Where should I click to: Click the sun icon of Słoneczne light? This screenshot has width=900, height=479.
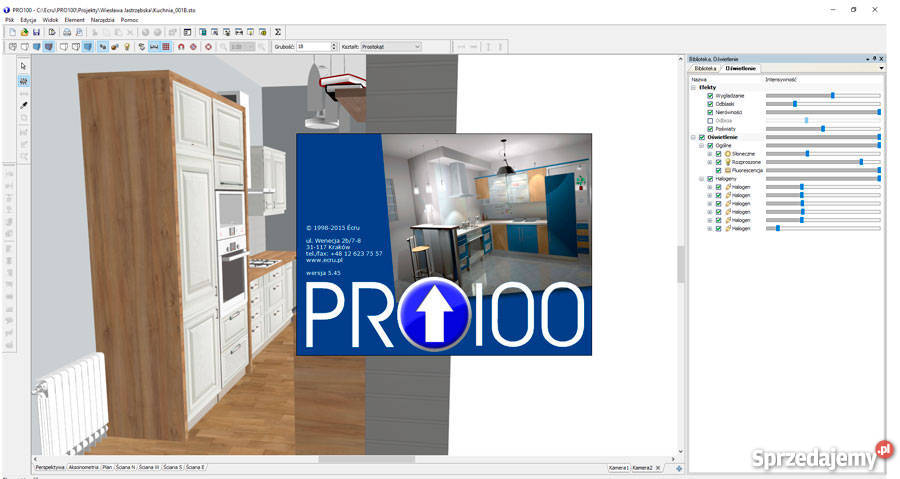(728, 154)
